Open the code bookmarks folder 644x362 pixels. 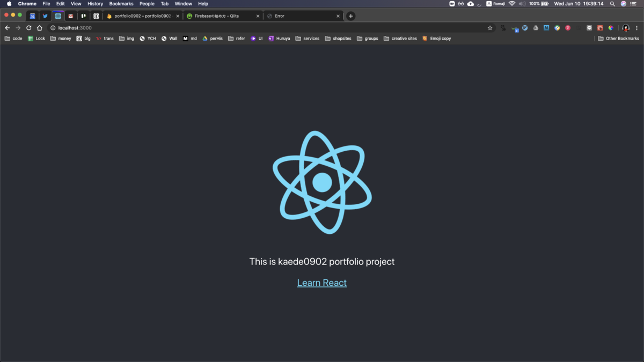pyautogui.click(x=13, y=39)
